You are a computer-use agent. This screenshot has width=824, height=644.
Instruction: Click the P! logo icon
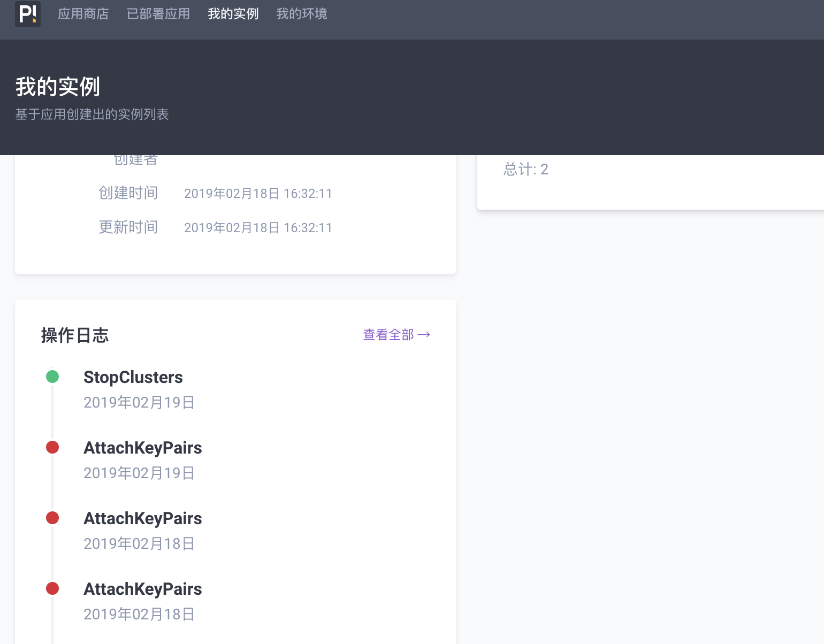pyautogui.click(x=28, y=13)
